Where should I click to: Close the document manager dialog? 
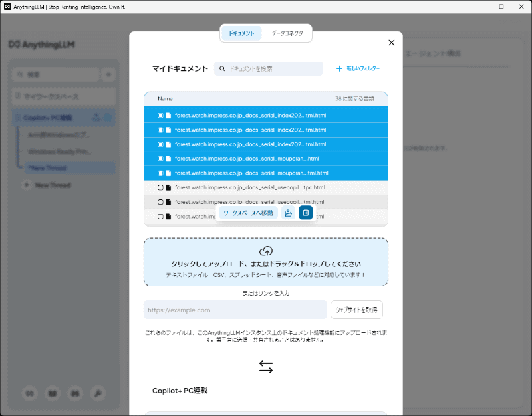[392, 43]
